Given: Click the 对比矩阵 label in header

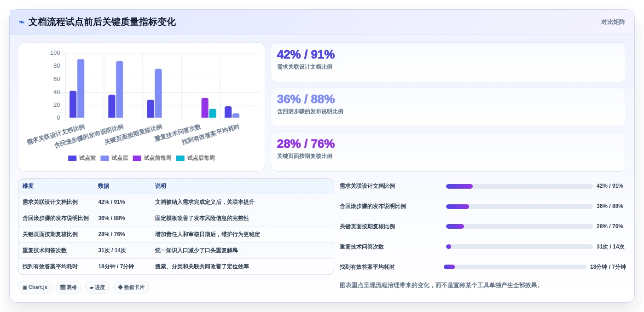Looking at the screenshot, I should coord(613,22).
